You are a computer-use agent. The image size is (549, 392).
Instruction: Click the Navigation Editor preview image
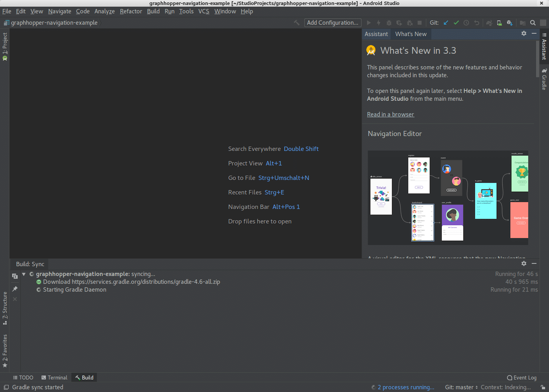coord(448,198)
